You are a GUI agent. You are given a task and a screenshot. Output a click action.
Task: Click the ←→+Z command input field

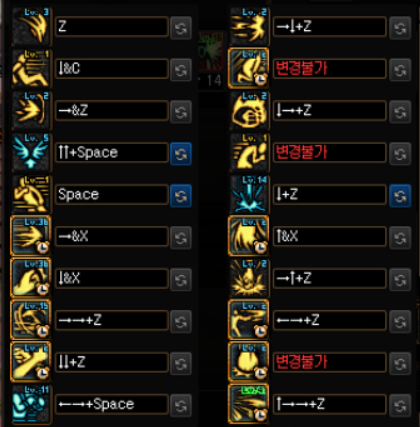coord(330,320)
